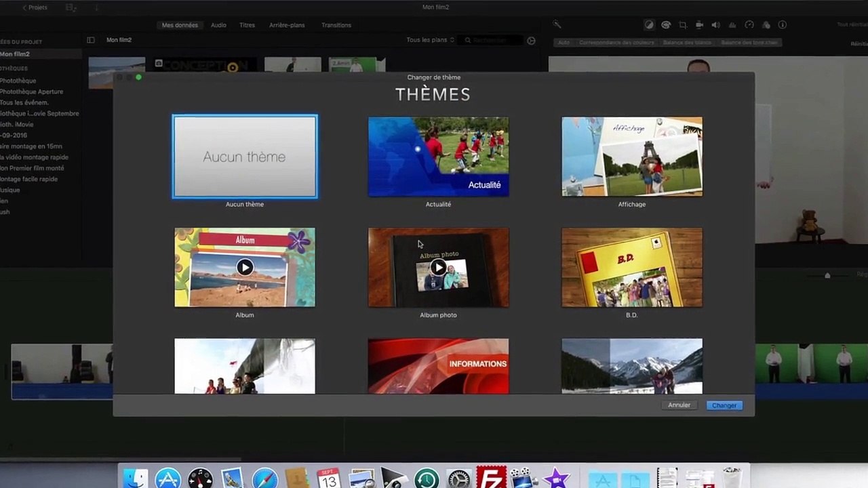The width and height of the screenshot is (868, 488).
Task: Switch to the Titres tab
Action: pyautogui.click(x=247, y=25)
